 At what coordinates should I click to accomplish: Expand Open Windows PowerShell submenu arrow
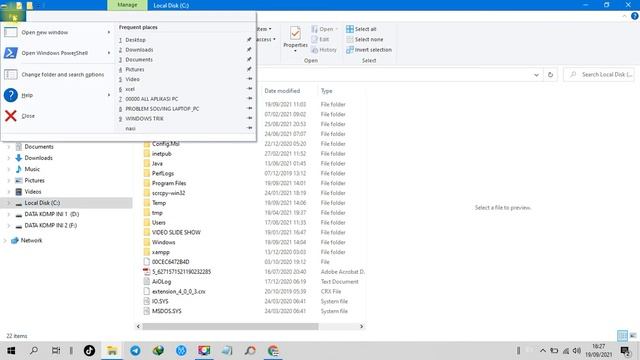[x=109, y=53]
